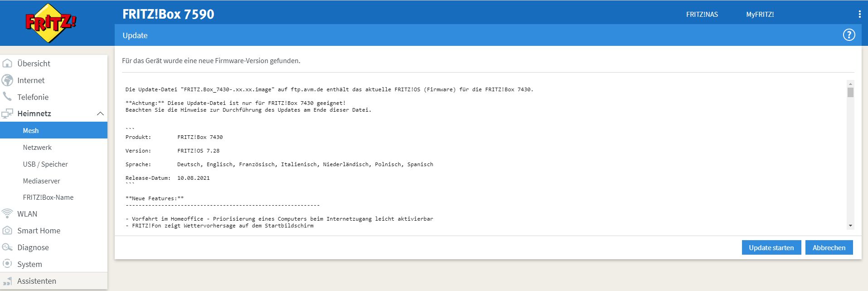Click the System gear icon

(x=7, y=264)
